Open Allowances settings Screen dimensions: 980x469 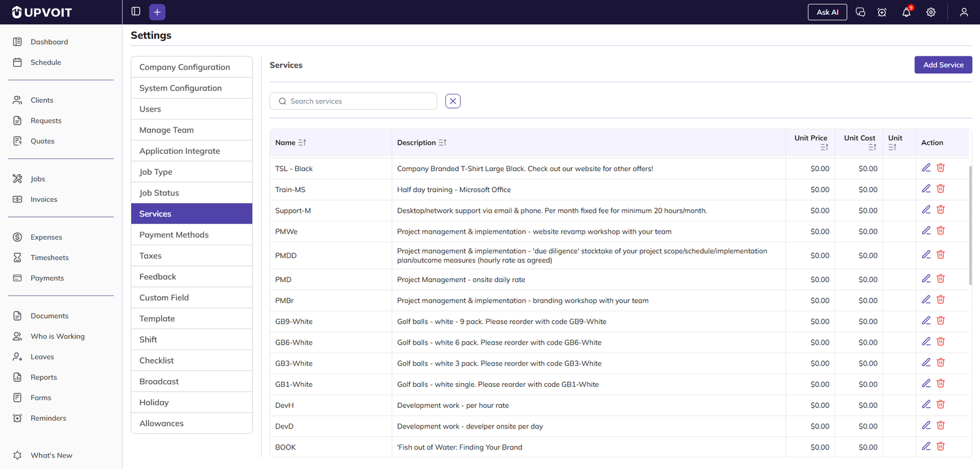point(192,423)
